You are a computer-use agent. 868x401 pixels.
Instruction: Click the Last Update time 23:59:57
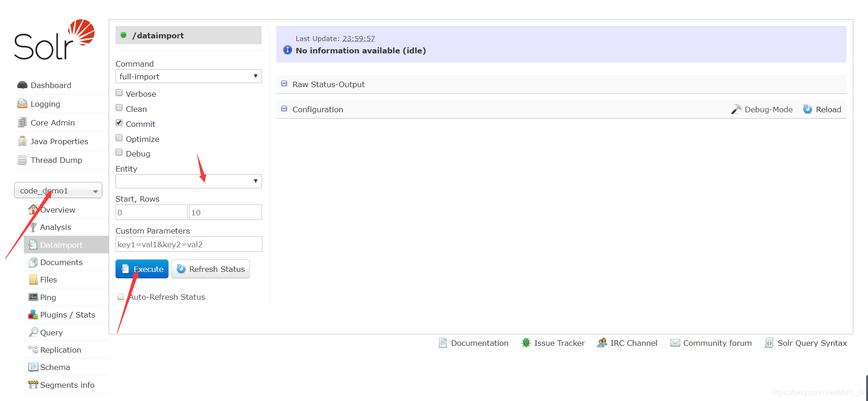point(358,39)
